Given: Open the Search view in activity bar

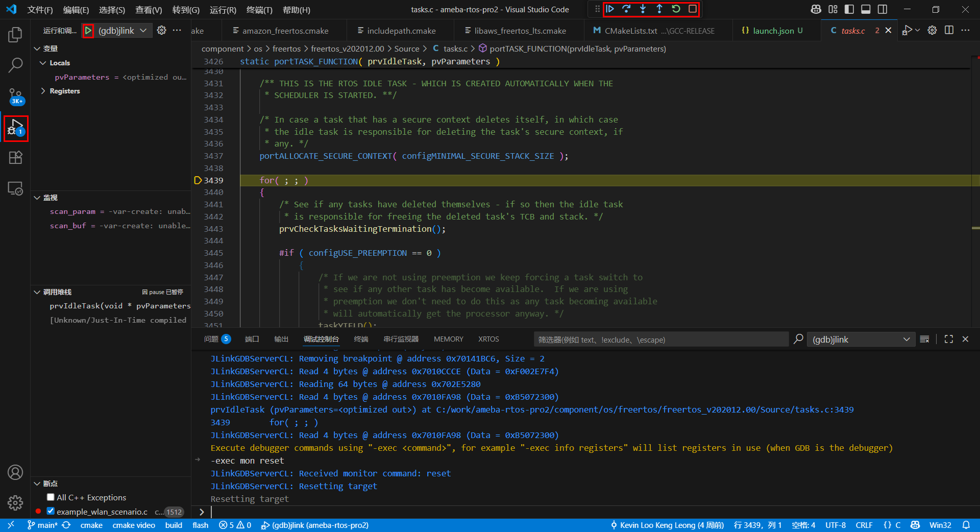Looking at the screenshot, I should click(x=15, y=65).
